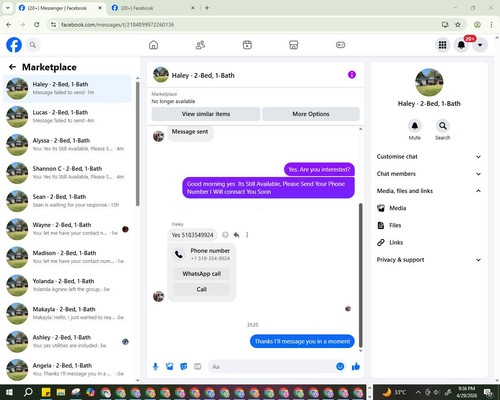Open the Marketplace icon in top navigation
The width and height of the screenshot is (500, 400).
(x=294, y=45)
